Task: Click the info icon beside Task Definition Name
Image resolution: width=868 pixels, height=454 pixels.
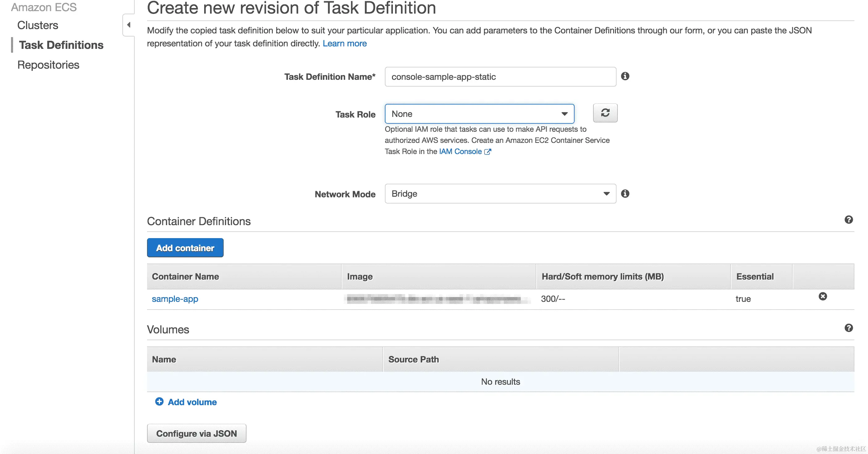Action: [x=626, y=77]
